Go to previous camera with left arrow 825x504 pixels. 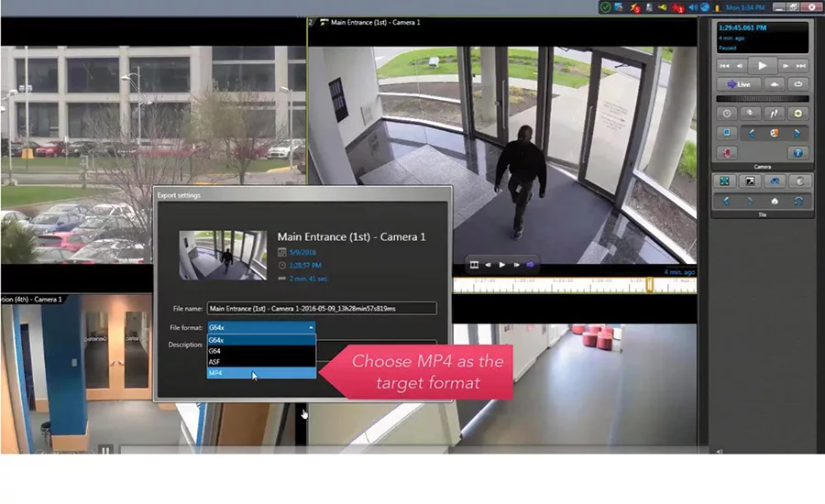pos(752,134)
